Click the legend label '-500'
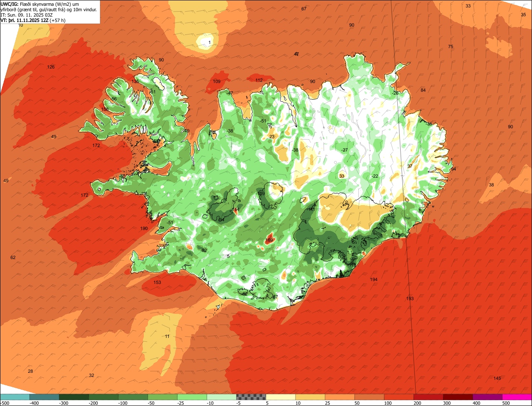Image resolution: width=532 pixels, height=406 pixels. click(5, 403)
